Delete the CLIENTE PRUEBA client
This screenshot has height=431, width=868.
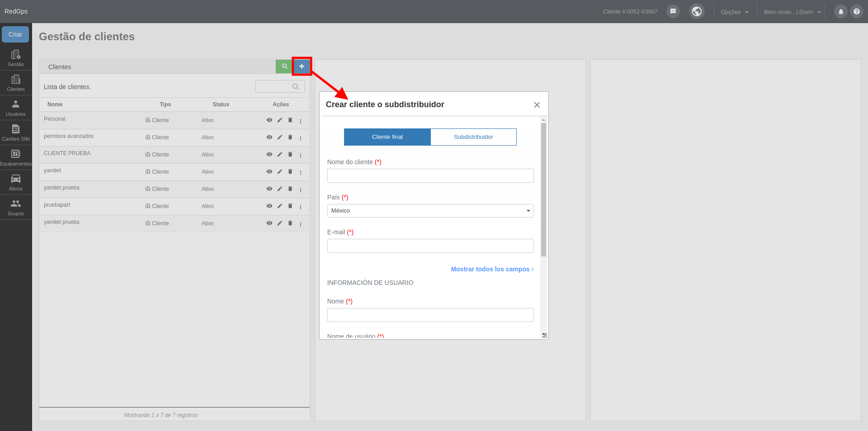click(x=290, y=155)
